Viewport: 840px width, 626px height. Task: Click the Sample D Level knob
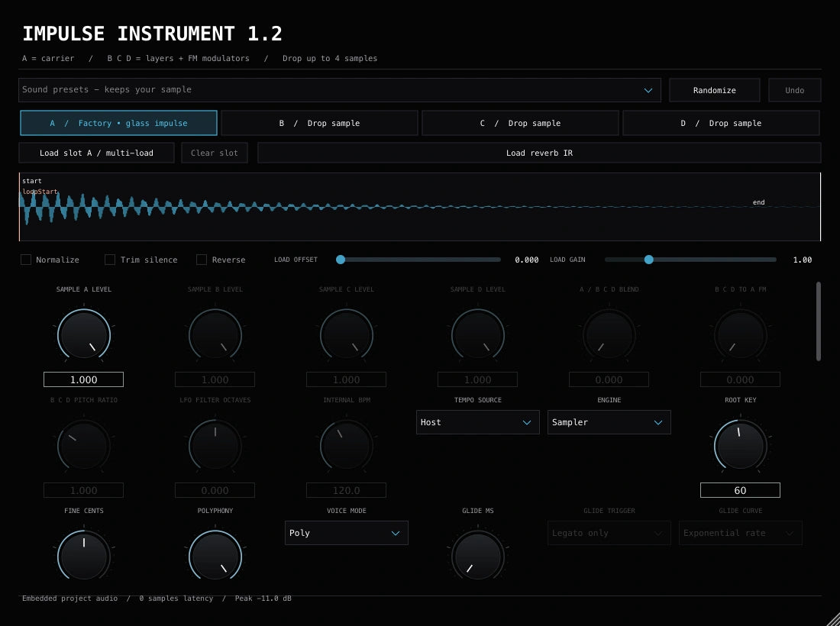[x=477, y=335]
